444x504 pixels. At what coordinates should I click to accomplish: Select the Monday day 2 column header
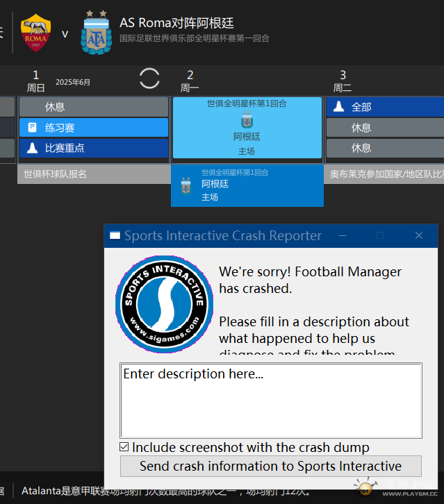[x=190, y=81]
